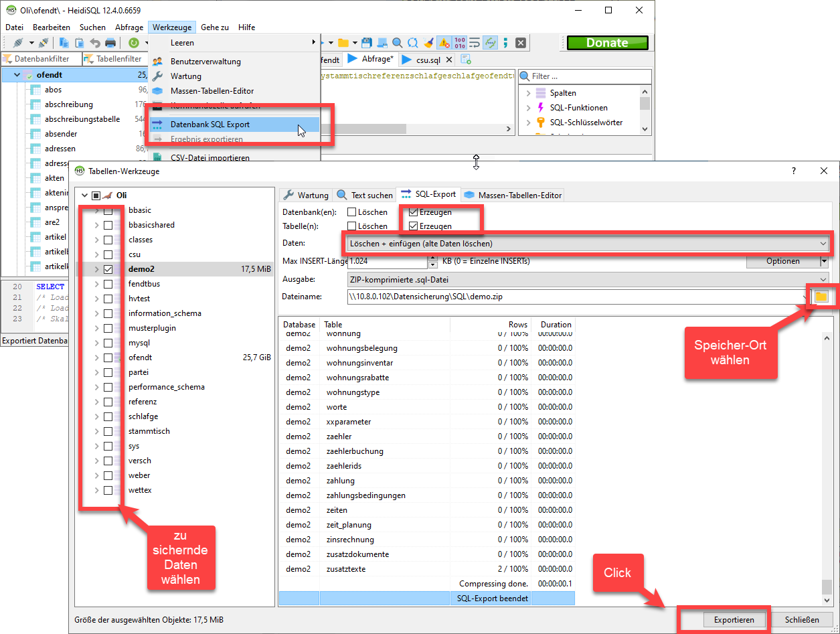Switch to the Text suchen tab
This screenshot has height=634, width=840.
(364, 195)
